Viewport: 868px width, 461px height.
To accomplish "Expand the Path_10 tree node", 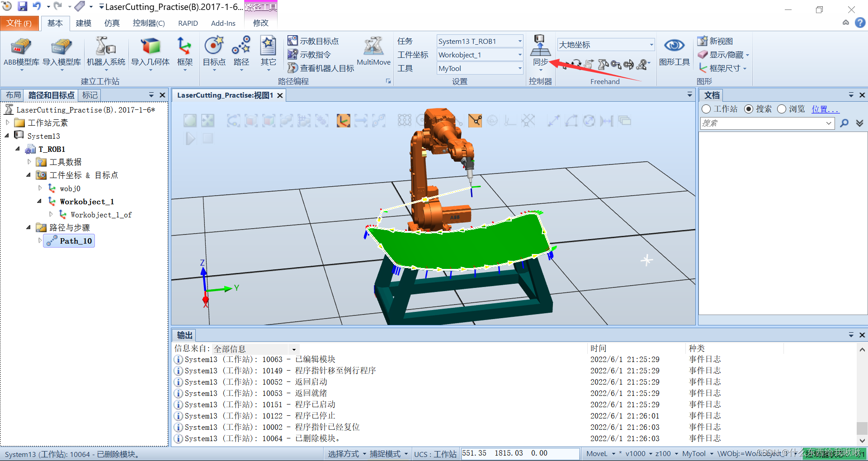I will tap(40, 240).
